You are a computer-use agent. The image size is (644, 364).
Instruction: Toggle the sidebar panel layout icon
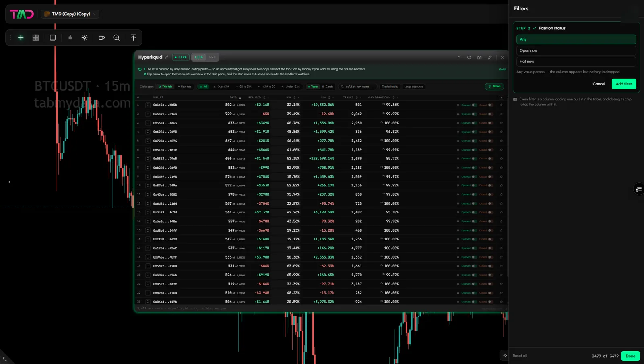pos(52,37)
